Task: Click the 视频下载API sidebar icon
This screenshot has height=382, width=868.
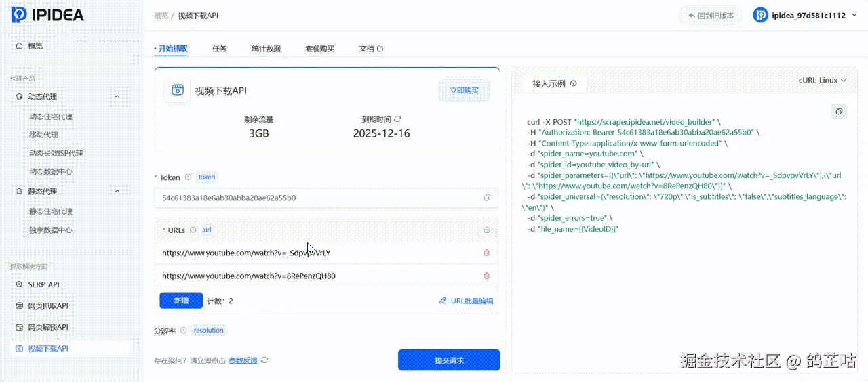Action: (x=20, y=349)
